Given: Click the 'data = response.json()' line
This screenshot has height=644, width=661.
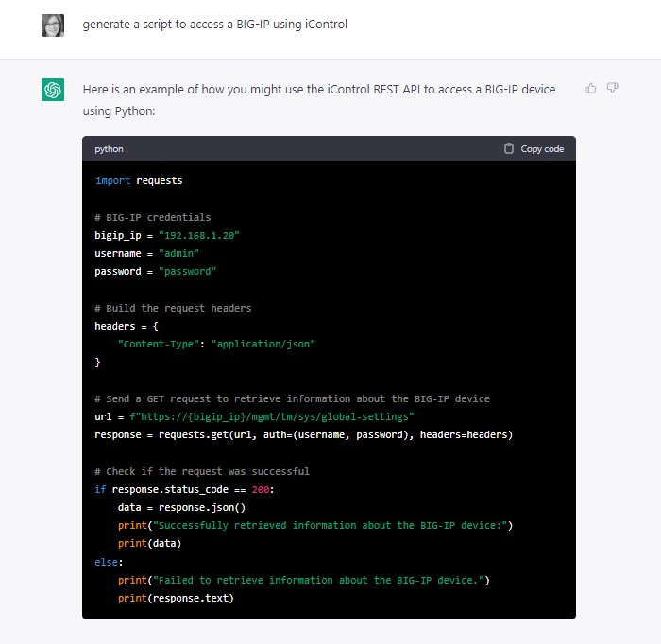Looking at the screenshot, I should point(181,507).
